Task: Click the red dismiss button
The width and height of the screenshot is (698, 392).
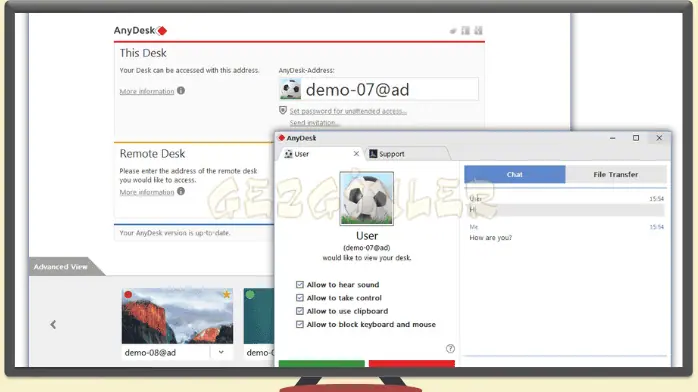Action: coord(412,364)
